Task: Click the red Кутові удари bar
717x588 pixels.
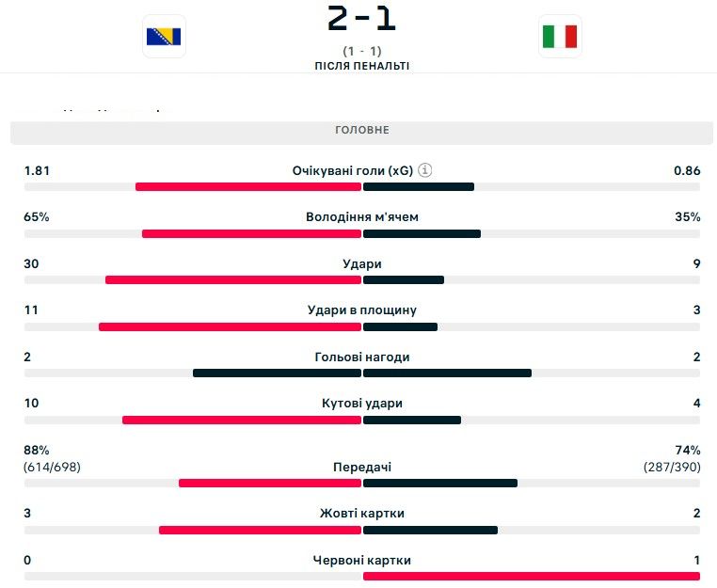Action: click(x=242, y=420)
